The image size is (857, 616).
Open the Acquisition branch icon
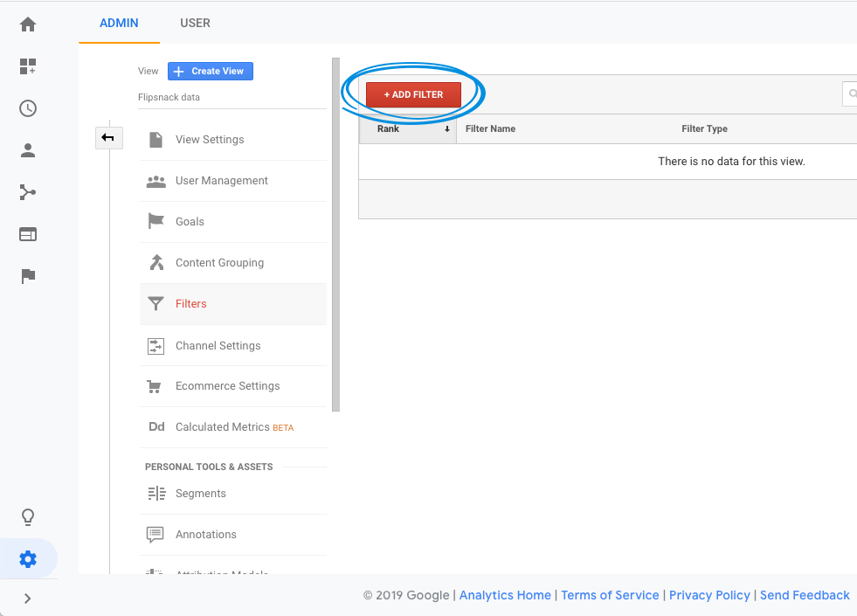(x=28, y=192)
